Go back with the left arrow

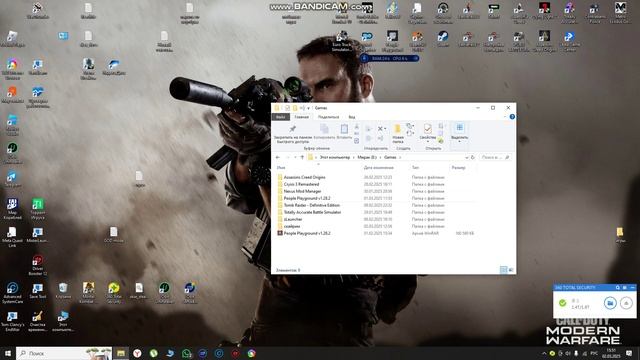(278, 157)
